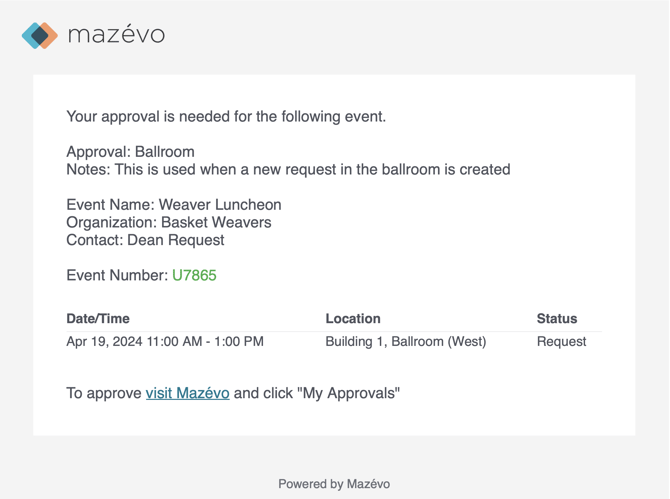Click the Event Name: Weaver Luncheon line
670x499 pixels.
(x=174, y=205)
